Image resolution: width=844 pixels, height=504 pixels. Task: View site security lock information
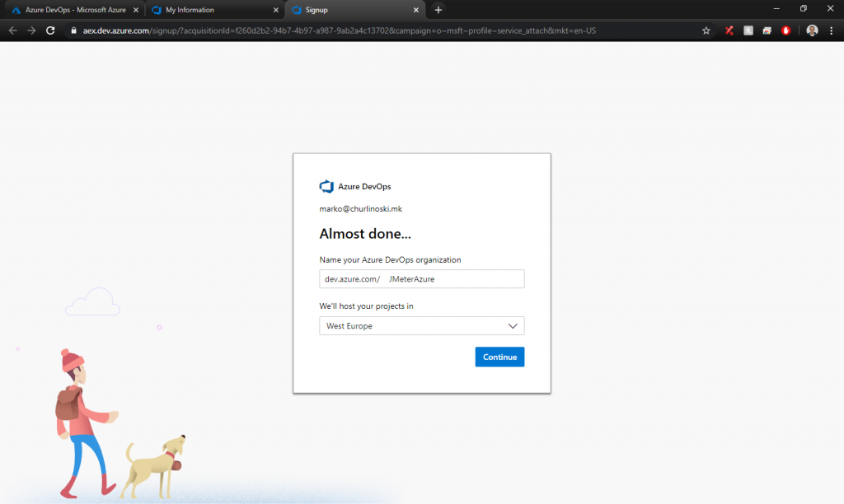click(73, 30)
